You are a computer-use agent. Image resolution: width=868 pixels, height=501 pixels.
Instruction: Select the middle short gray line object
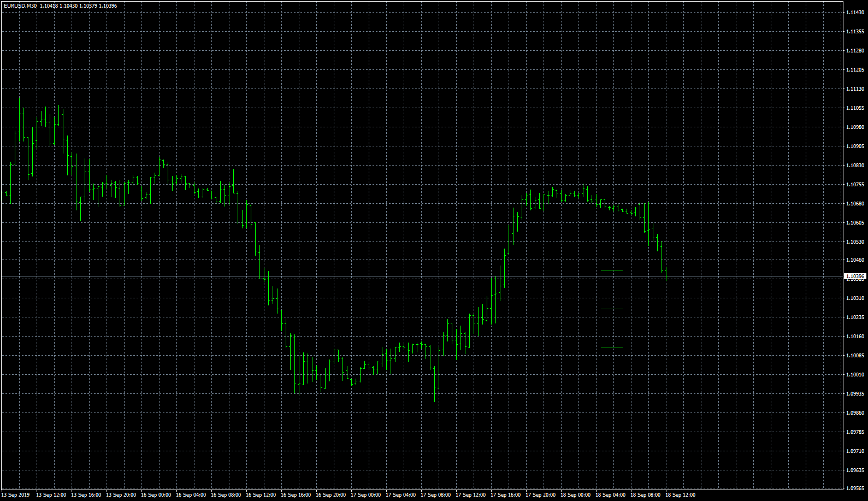(611, 309)
